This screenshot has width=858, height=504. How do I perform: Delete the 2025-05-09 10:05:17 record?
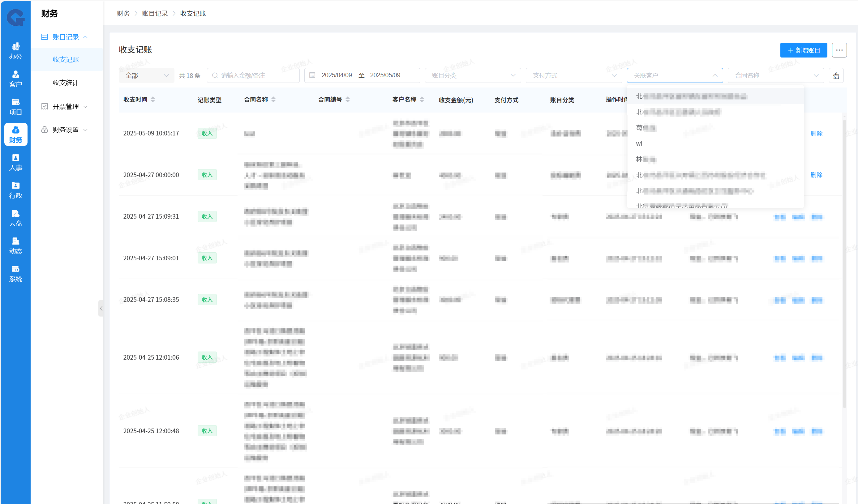click(x=816, y=133)
